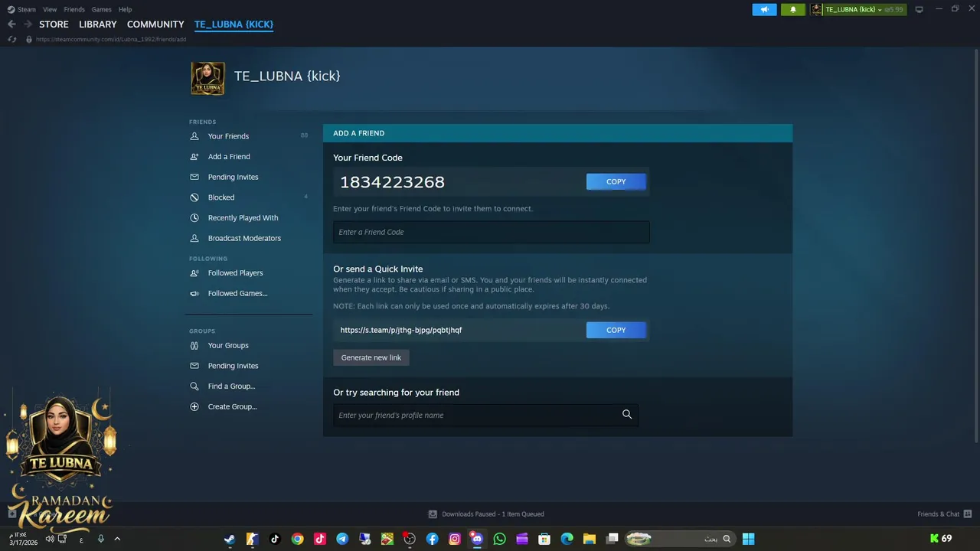
Task: Open the Steam announcements megaphone button
Action: (x=764, y=9)
